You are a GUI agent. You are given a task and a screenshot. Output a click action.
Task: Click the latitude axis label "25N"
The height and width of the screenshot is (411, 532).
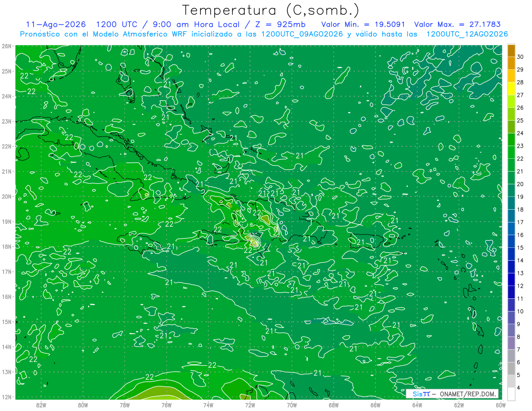click(7, 71)
